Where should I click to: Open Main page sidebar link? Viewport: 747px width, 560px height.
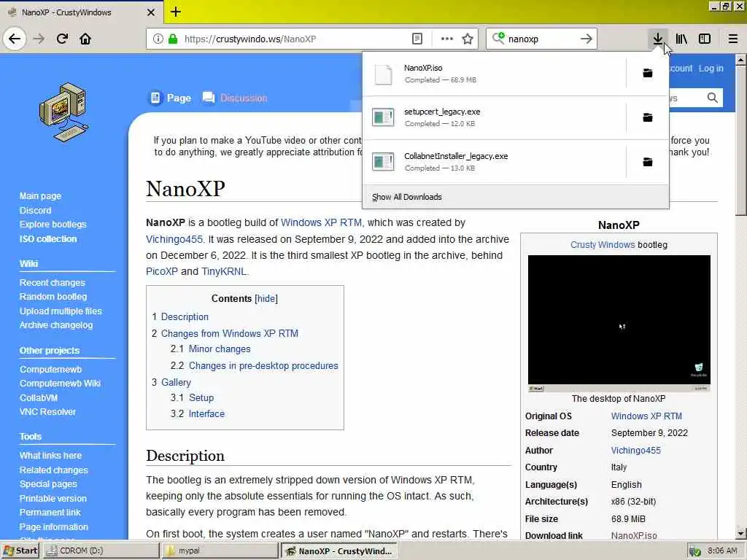pyautogui.click(x=41, y=195)
